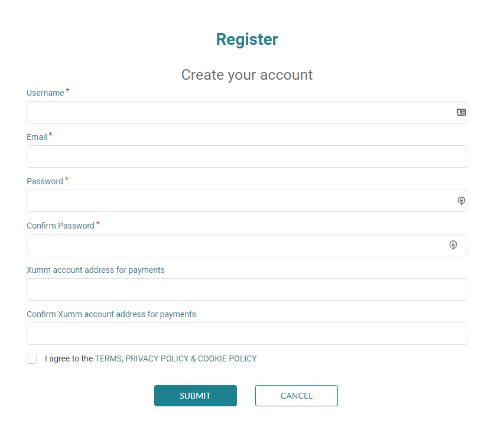The image size is (504, 427).
Task: Click the Confirm Password field label
Action: click(x=60, y=226)
